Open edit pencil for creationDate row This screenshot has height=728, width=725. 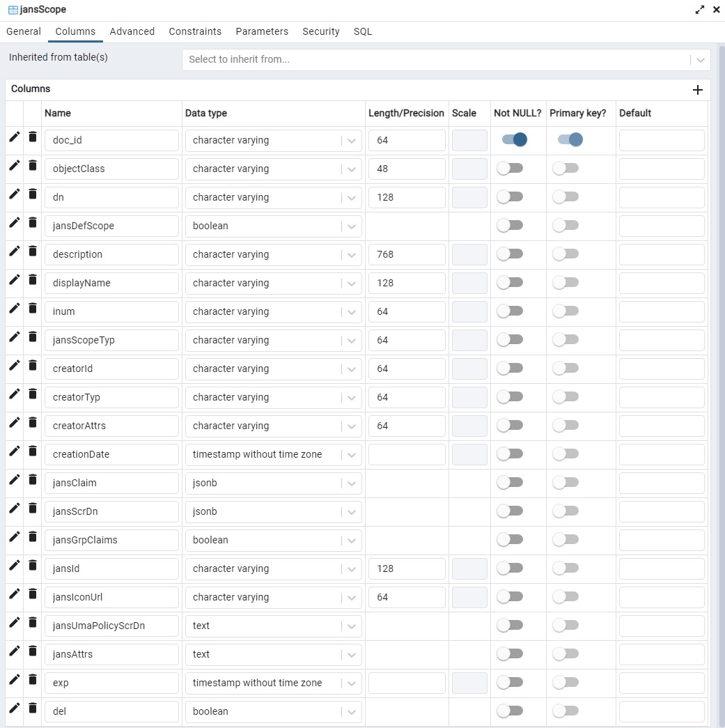click(14, 451)
